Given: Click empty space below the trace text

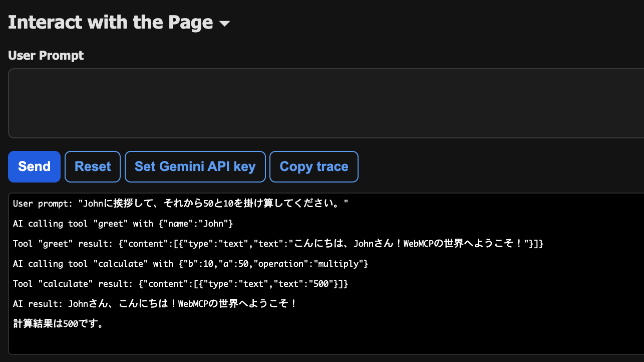Looking at the screenshot, I should (326, 343).
